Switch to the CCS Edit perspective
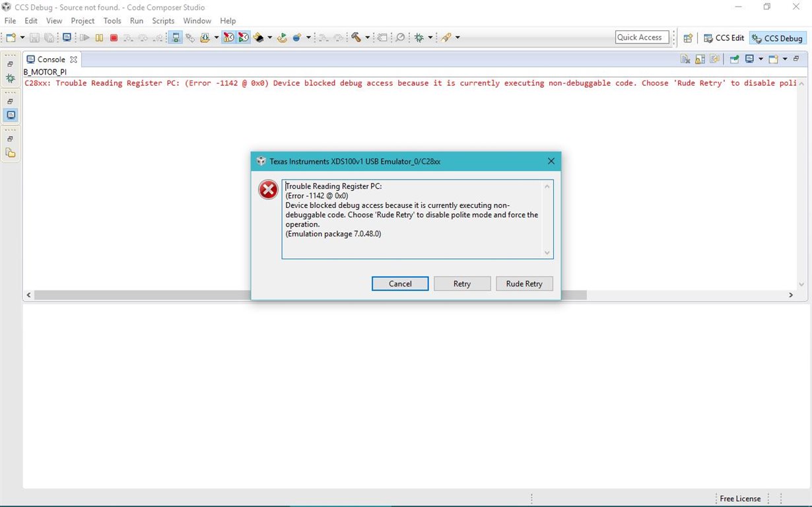812x507 pixels. [x=724, y=38]
